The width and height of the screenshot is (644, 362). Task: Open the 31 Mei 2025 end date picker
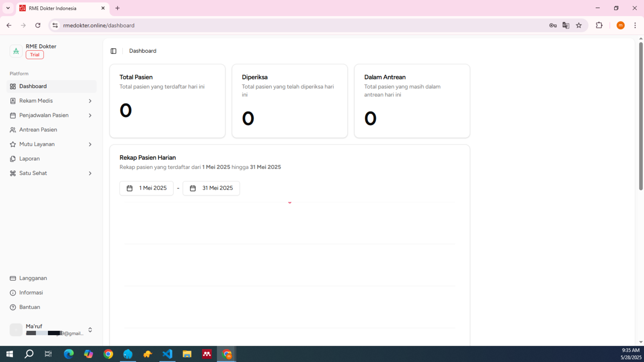(x=211, y=188)
